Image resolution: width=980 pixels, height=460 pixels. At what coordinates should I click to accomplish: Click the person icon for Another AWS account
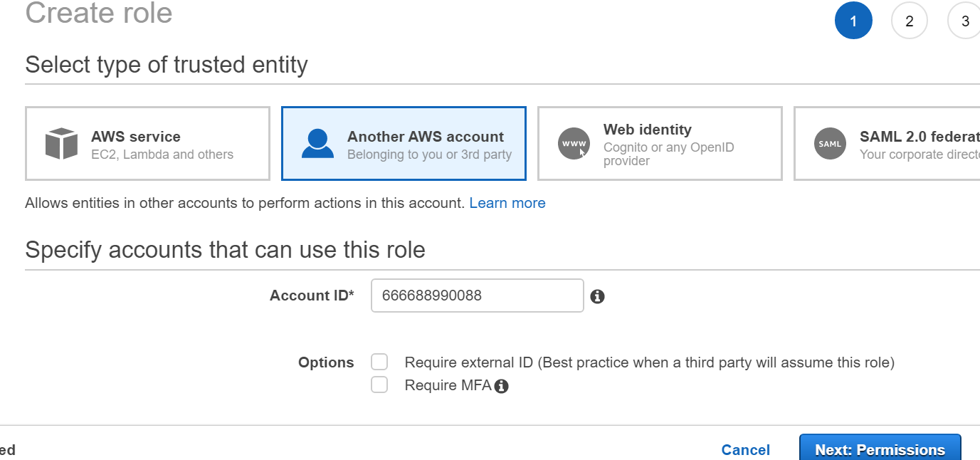317,144
